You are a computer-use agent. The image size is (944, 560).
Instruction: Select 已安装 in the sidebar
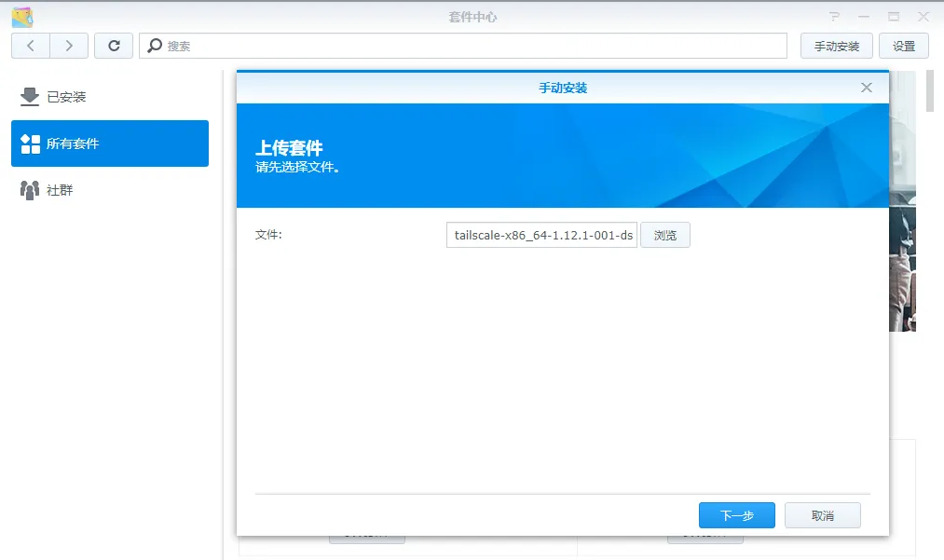pyautogui.click(x=110, y=97)
